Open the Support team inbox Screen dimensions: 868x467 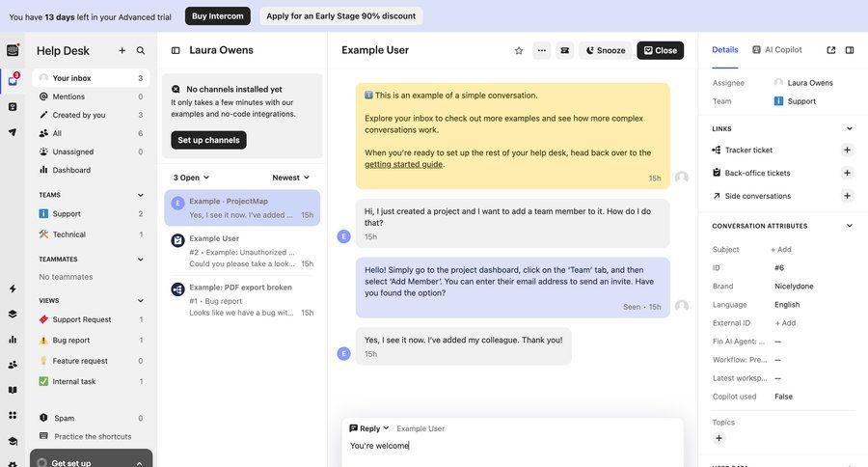point(91,214)
